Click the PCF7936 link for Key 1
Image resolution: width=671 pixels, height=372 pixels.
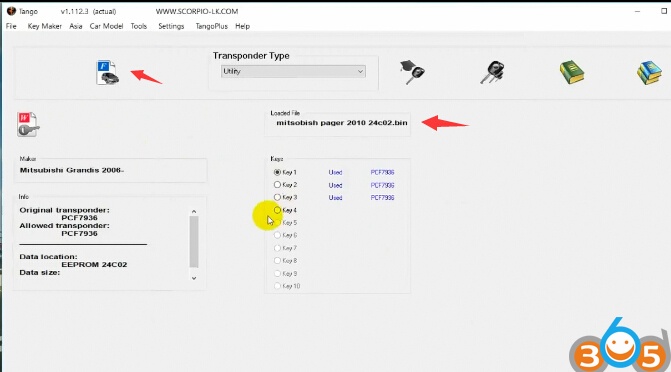(x=382, y=172)
